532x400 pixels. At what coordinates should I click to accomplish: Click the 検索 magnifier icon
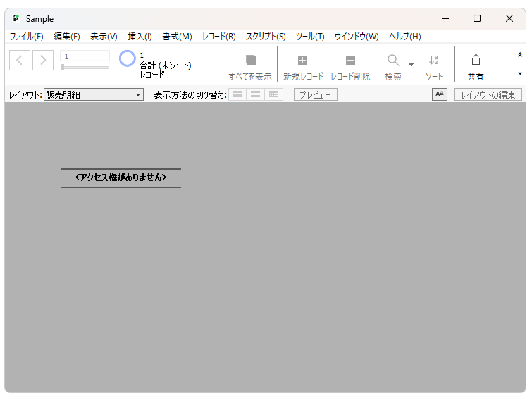393,61
